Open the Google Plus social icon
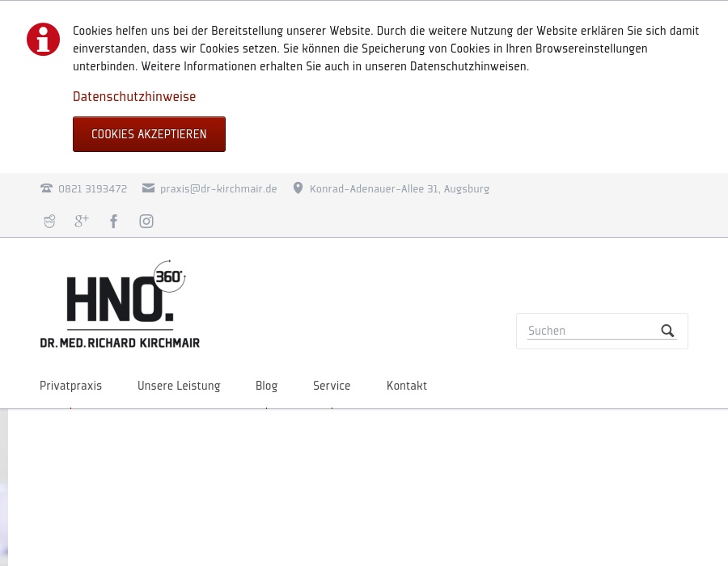Screen dimensions: 728x566 click(82, 221)
